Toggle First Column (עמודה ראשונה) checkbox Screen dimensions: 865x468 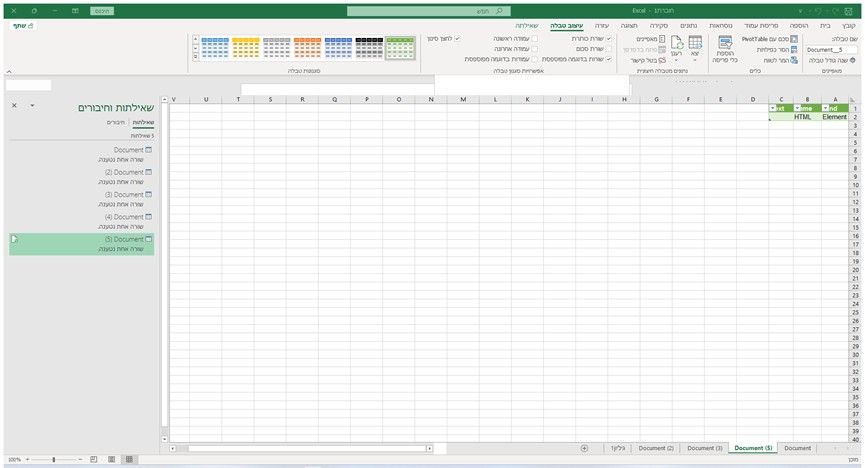(534, 39)
